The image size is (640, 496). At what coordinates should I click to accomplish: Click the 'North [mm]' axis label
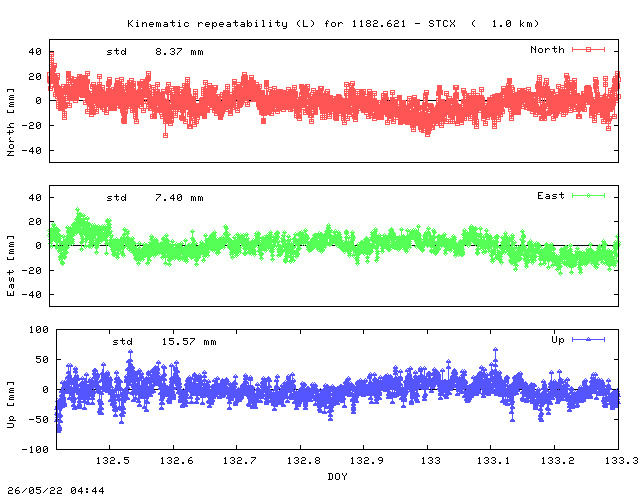tap(11, 122)
